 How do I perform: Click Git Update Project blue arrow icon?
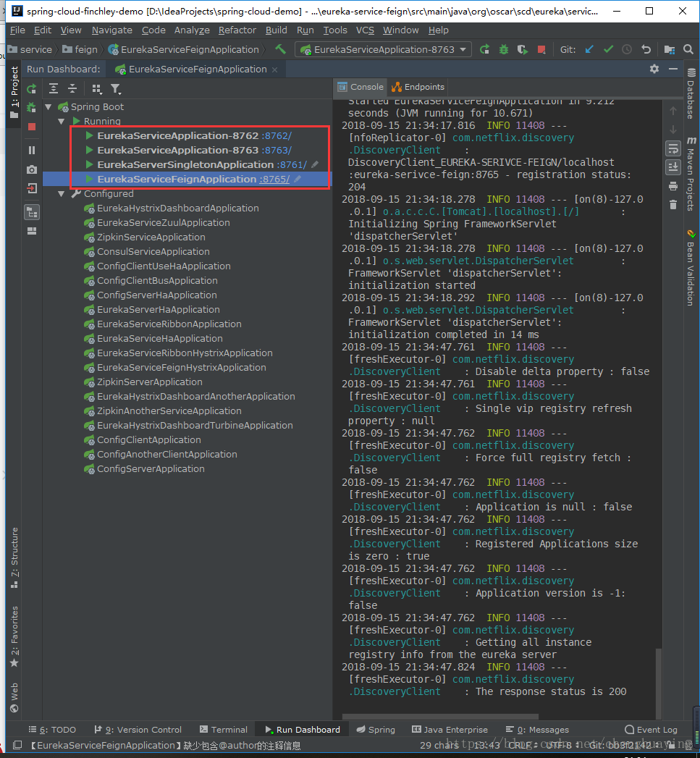[x=589, y=49]
